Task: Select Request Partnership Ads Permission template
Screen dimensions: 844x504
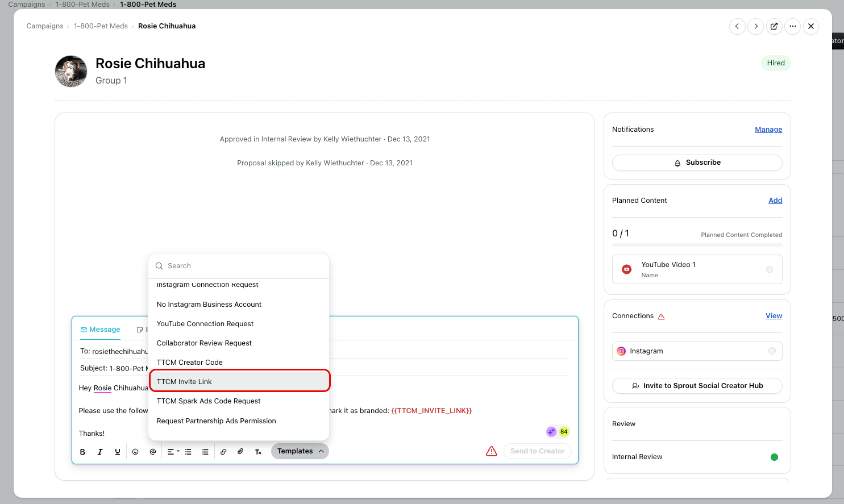Action: (239, 421)
